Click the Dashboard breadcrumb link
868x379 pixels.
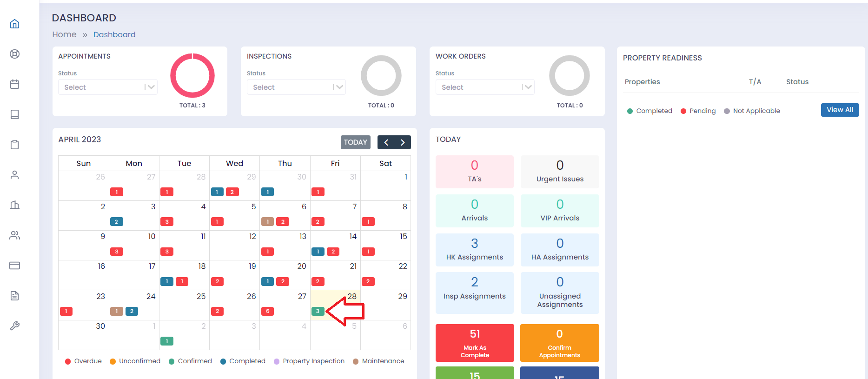pyautogui.click(x=114, y=34)
